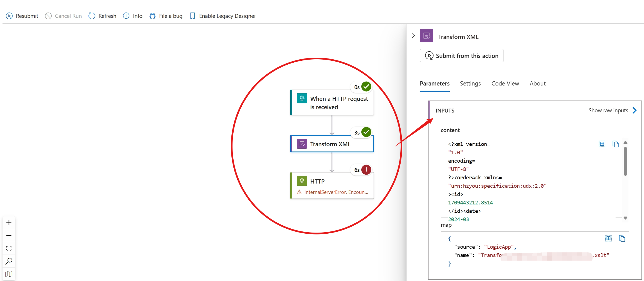Click Submit from this action button
Image resolution: width=644 pixels, height=281 pixels.
point(462,56)
